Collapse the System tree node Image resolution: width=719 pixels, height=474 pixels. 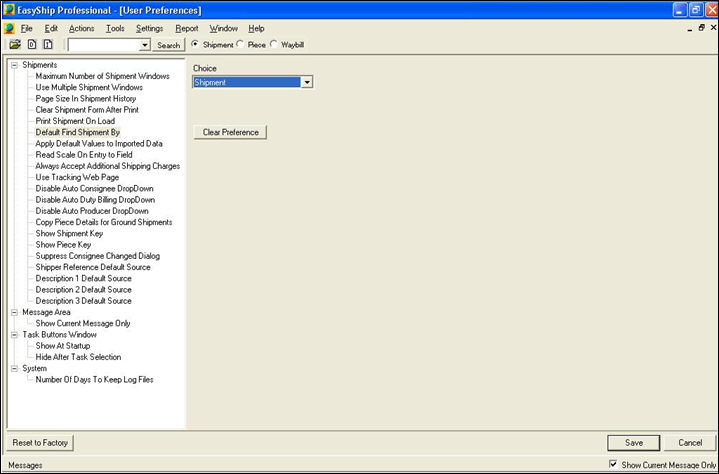[x=15, y=369]
